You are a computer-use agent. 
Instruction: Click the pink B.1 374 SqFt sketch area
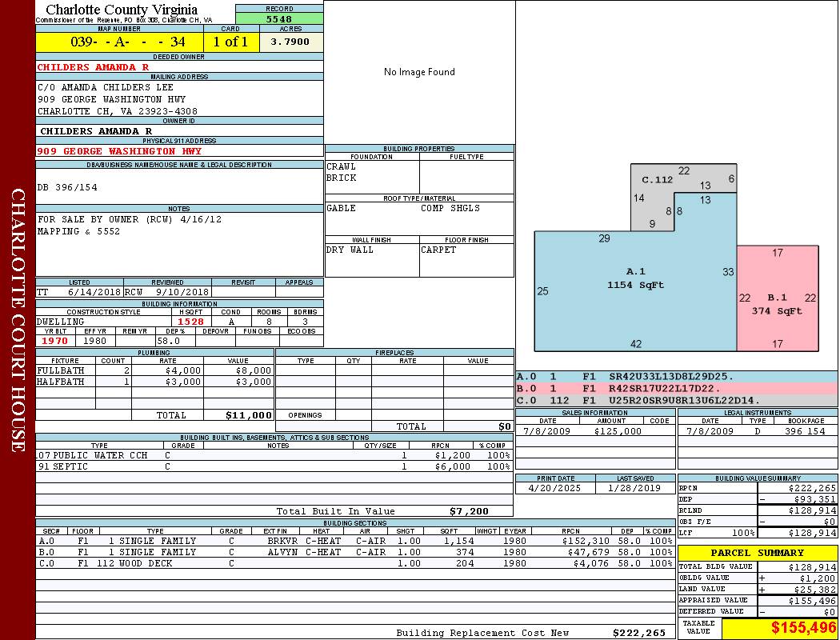[777, 305]
